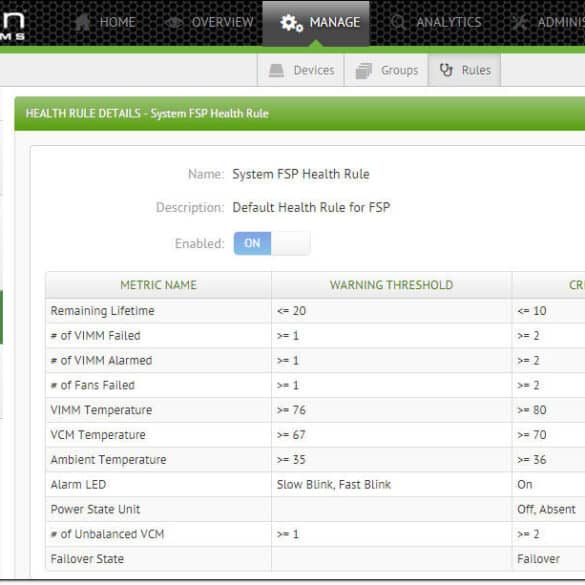This screenshot has height=585, width=585.
Task: Click the 'Off, Absent' critical value
Action: 547,509
